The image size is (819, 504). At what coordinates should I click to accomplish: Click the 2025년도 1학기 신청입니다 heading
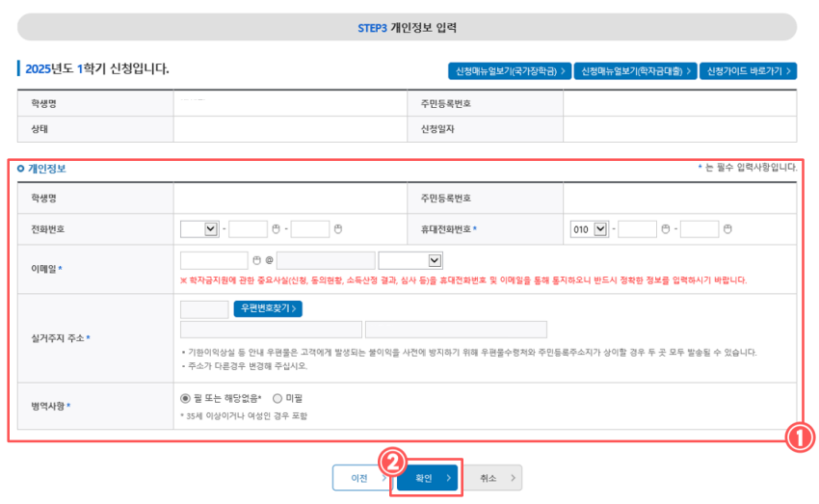click(x=97, y=68)
